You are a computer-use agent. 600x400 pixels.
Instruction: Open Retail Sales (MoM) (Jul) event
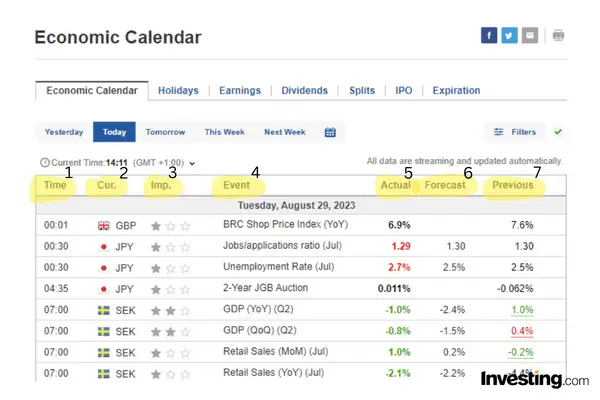pos(276,351)
